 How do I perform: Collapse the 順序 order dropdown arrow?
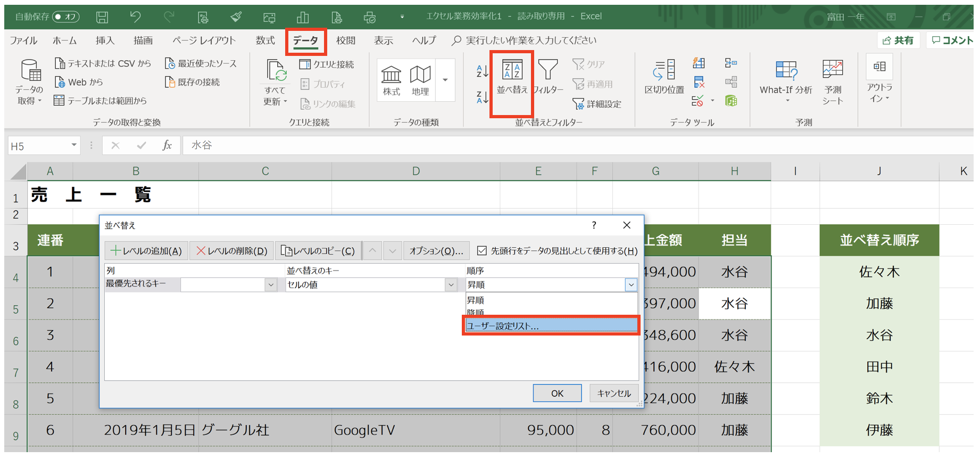(631, 285)
